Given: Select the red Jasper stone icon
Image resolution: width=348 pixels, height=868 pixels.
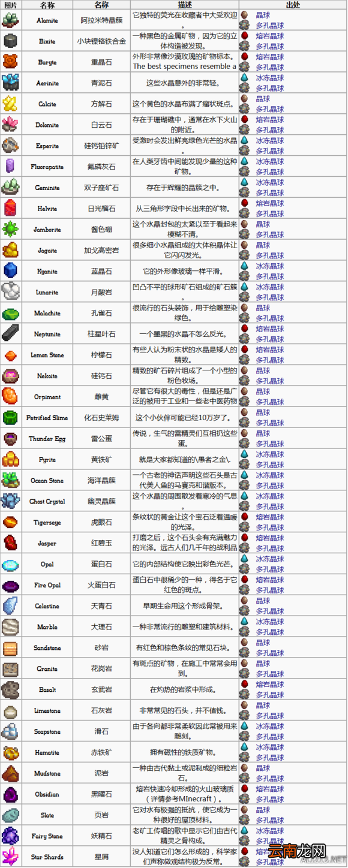Looking at the screenshot, I should coord(10,543).
